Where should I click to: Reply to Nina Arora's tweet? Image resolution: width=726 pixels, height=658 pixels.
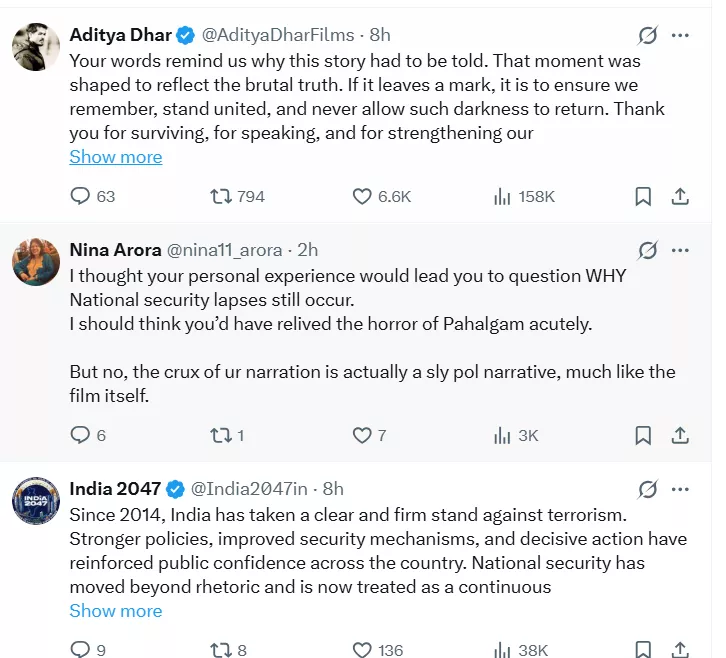[80, 435]
